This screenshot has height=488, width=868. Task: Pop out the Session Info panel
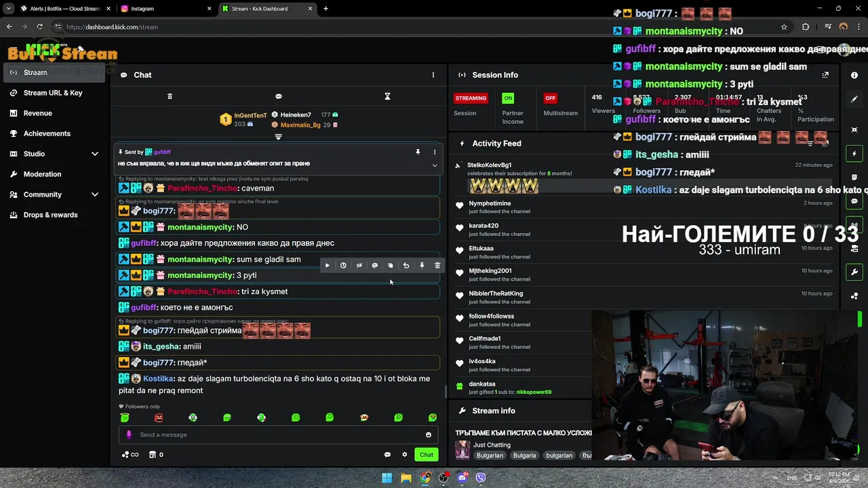(x=825, y=75)
